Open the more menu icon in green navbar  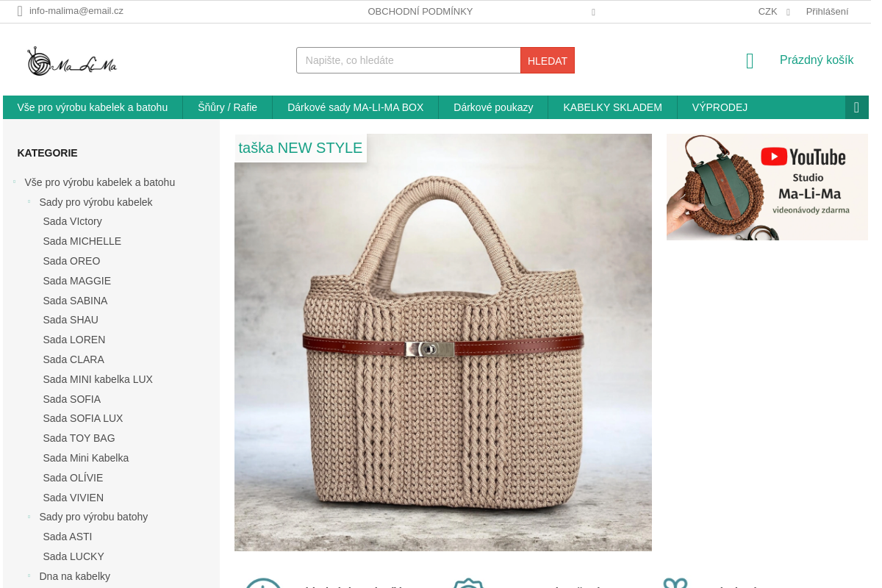pos(856,107)
